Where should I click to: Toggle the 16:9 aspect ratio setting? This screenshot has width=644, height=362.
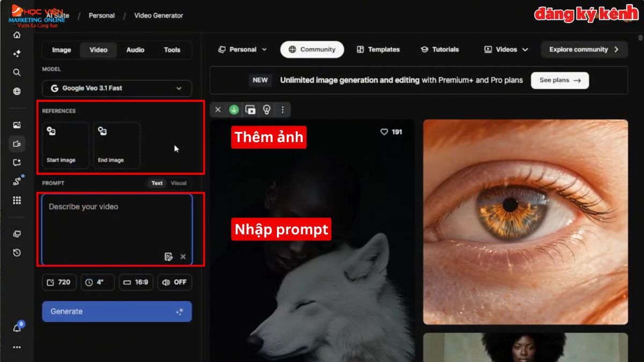(x=136, y=282)
